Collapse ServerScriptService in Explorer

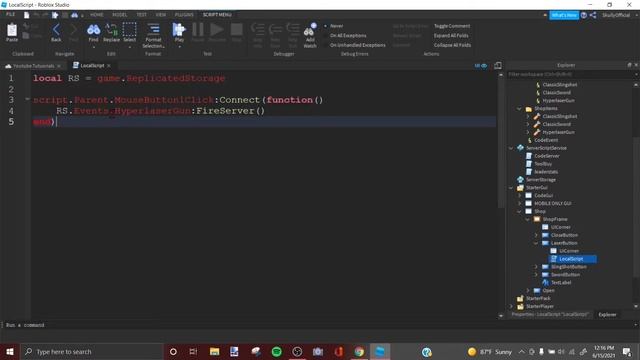511,148
